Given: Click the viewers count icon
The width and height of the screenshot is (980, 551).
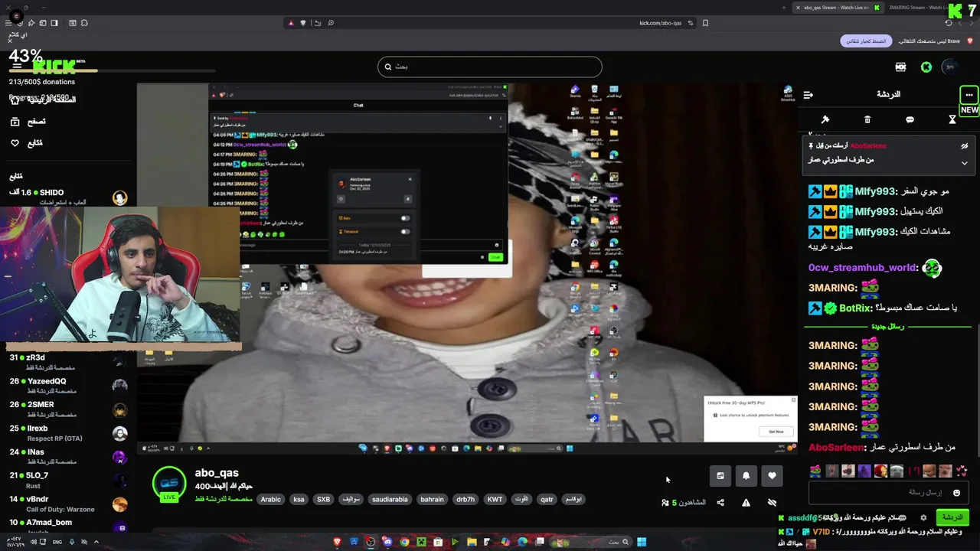Looking at the screenshot, I should pyautogui.click(x=665, y=503).
